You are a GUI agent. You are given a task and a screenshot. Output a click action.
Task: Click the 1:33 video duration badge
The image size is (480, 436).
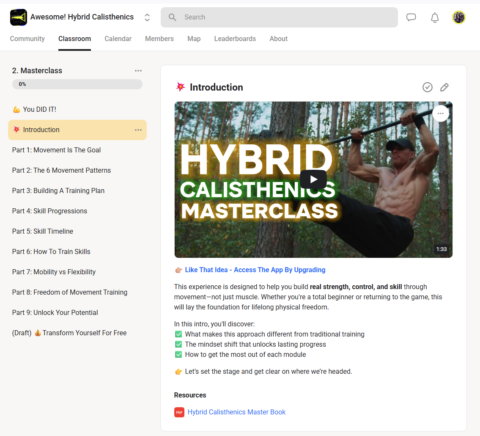coord(442,249)
